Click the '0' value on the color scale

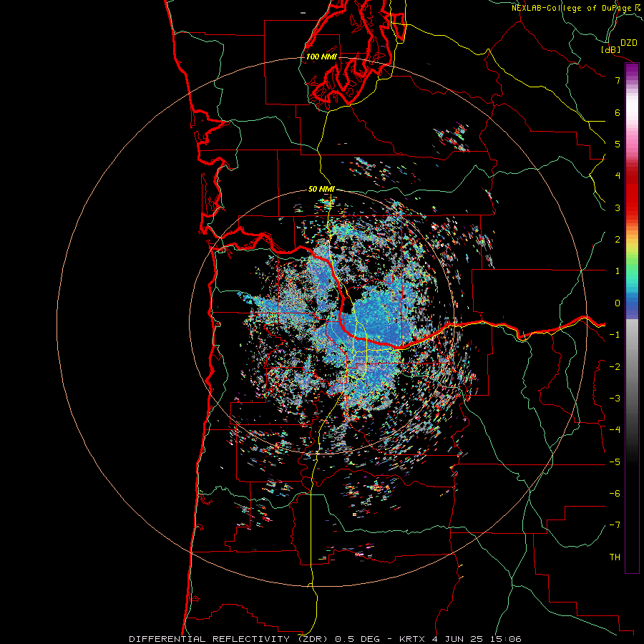[x=618, y=303]
